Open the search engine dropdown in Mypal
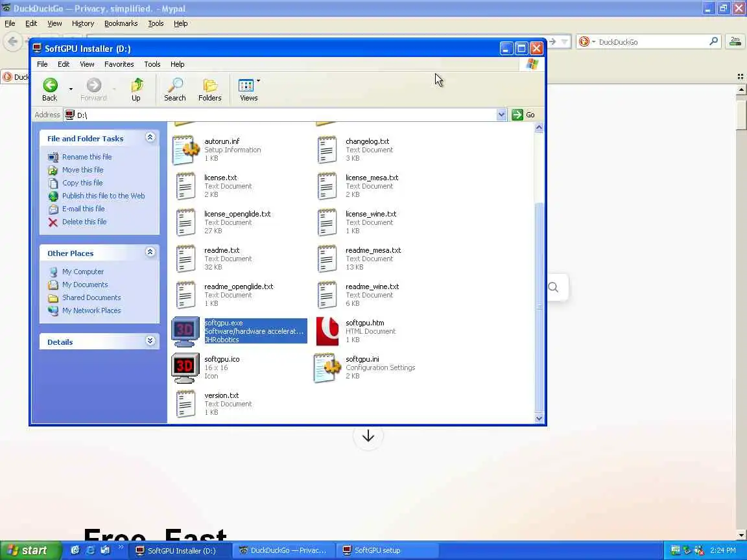Screen dimensions: 747x560 (593, 41)
